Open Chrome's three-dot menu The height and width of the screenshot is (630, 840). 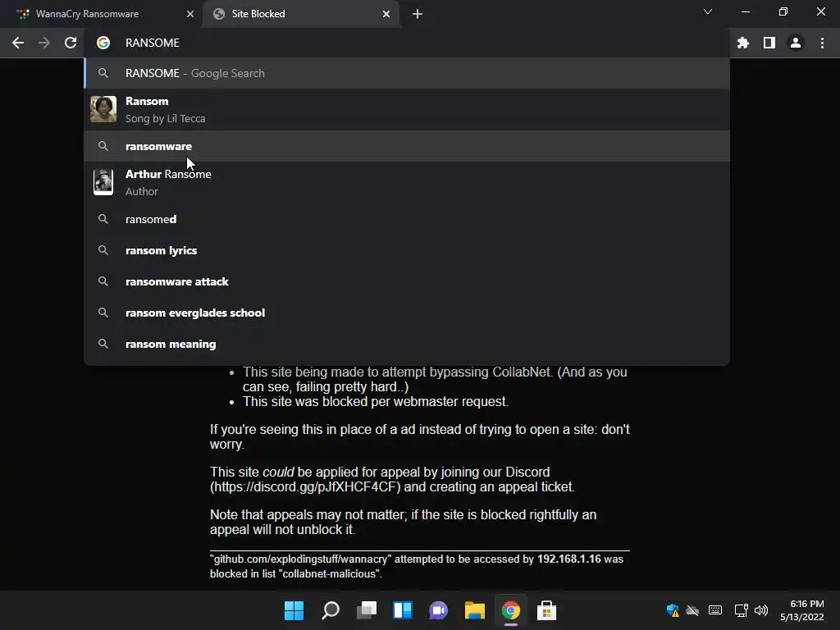[x=822, y=43]
